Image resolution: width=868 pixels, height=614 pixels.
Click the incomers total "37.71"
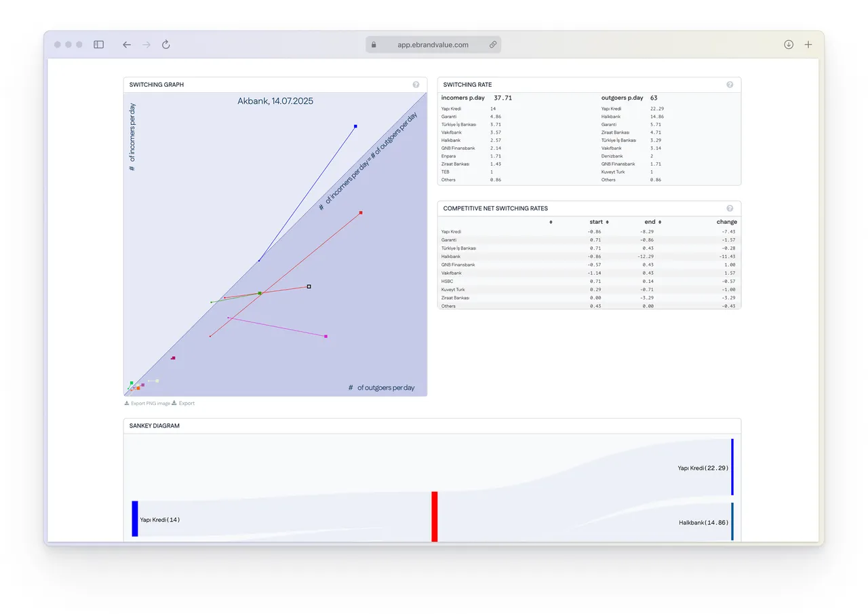point(502,98)
